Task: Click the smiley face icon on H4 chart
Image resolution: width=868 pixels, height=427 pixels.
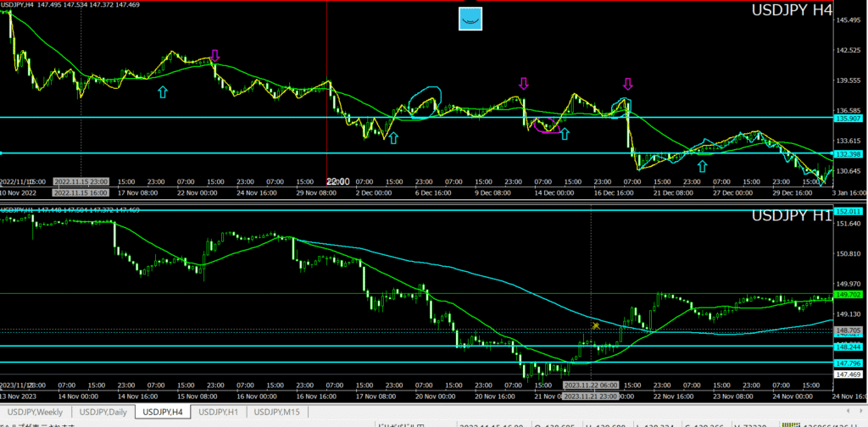Action: coord(470,19)
